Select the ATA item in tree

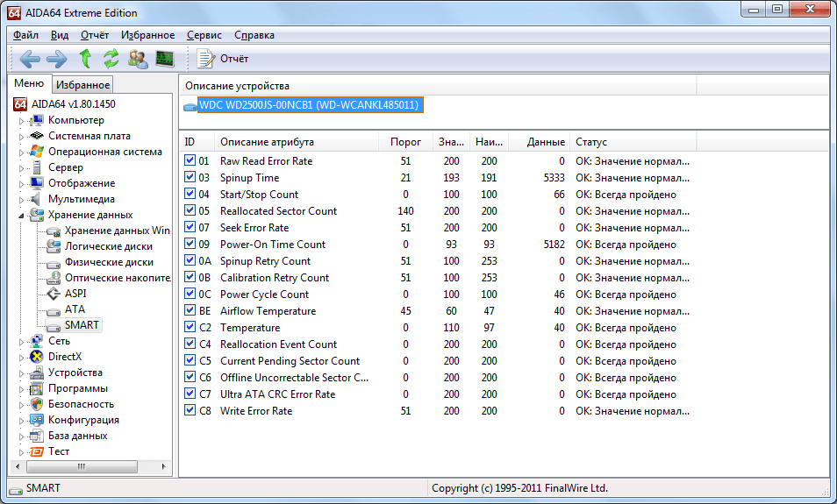75,309
